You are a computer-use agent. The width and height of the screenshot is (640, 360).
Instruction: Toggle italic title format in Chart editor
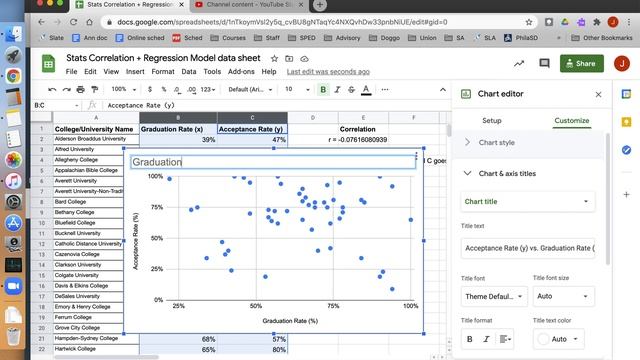[486, 339]
